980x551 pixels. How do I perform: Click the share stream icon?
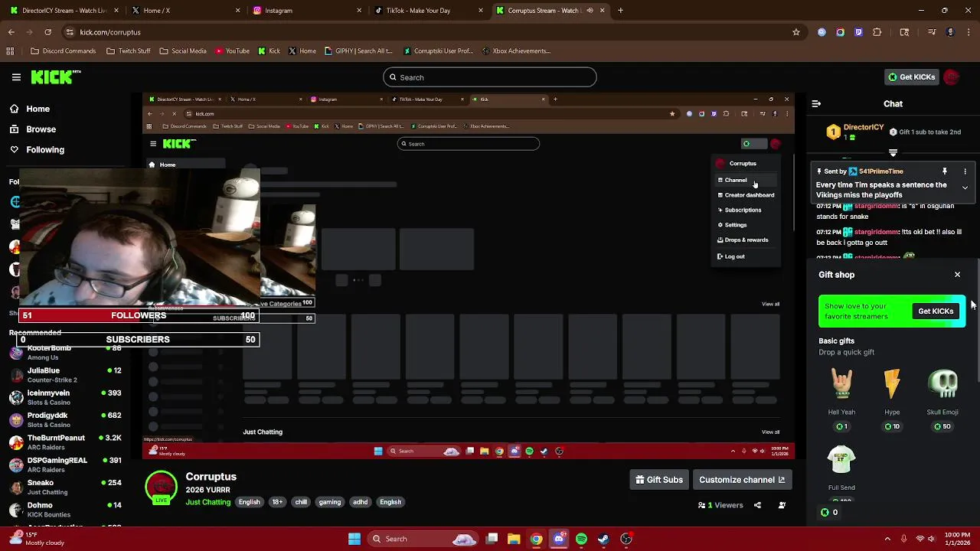tap(757, 505)
